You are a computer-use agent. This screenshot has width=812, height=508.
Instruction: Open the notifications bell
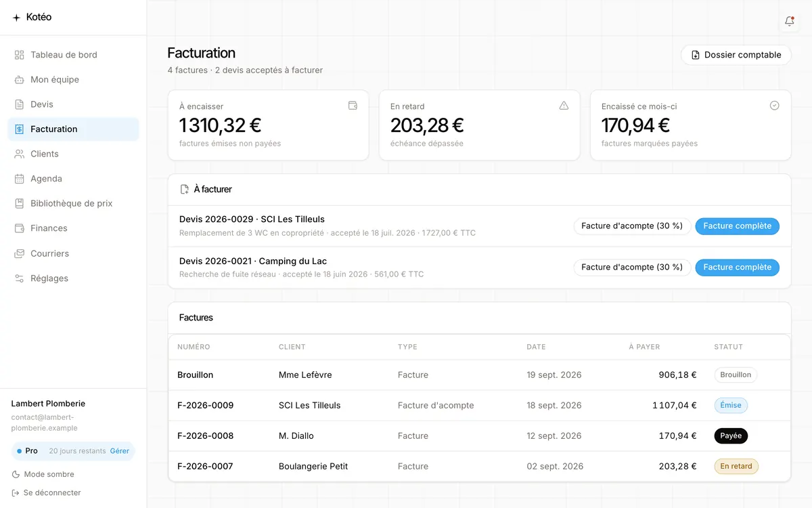(789, 21)
